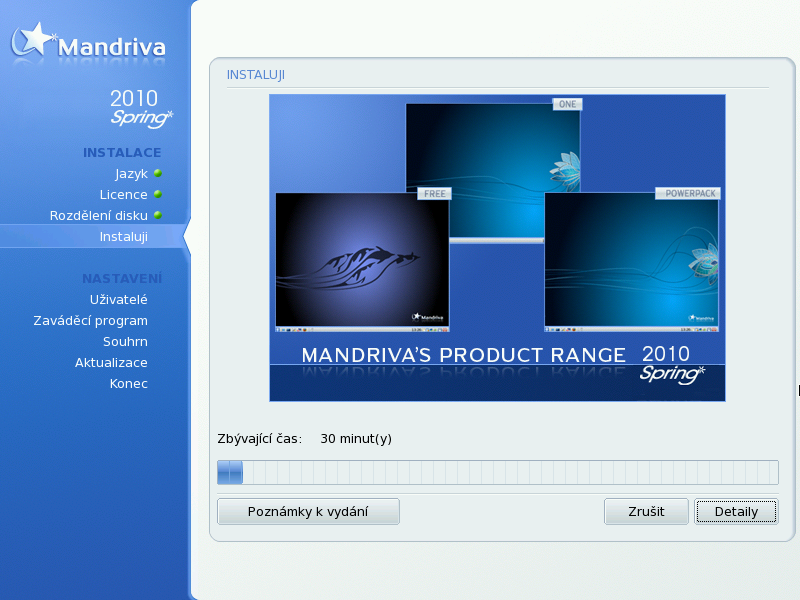Select the Zaváděcí program sidebar step
The width and height of the screenshot is (800, 600).
click(90, 320)
